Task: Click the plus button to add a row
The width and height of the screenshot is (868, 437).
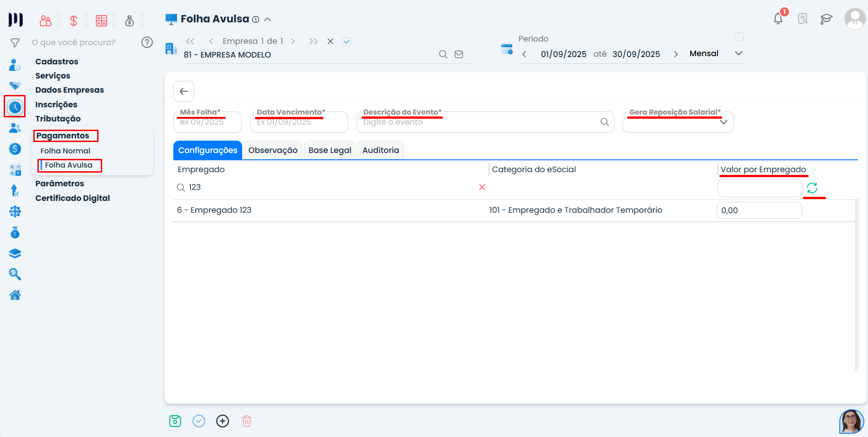Action: click(223, 421)
